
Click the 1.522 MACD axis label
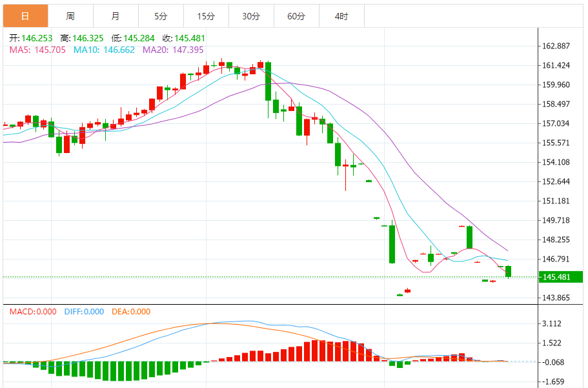tap(552, 343)
